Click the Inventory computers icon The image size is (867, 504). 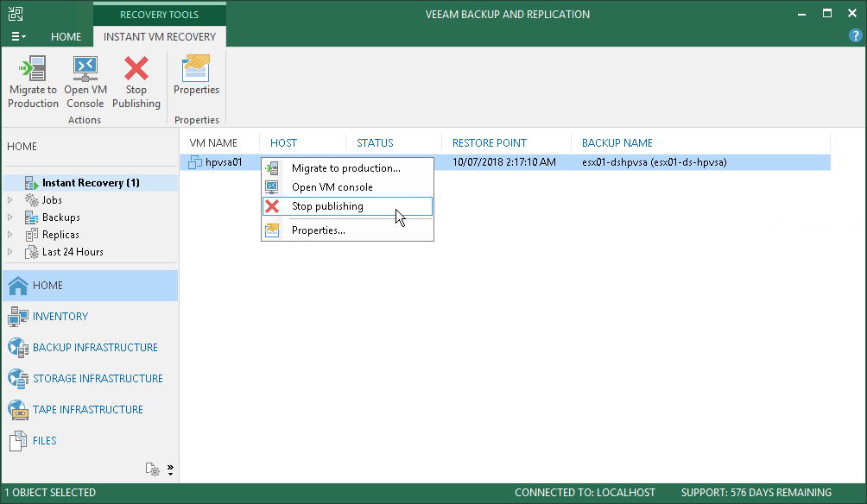coord(17,317)
